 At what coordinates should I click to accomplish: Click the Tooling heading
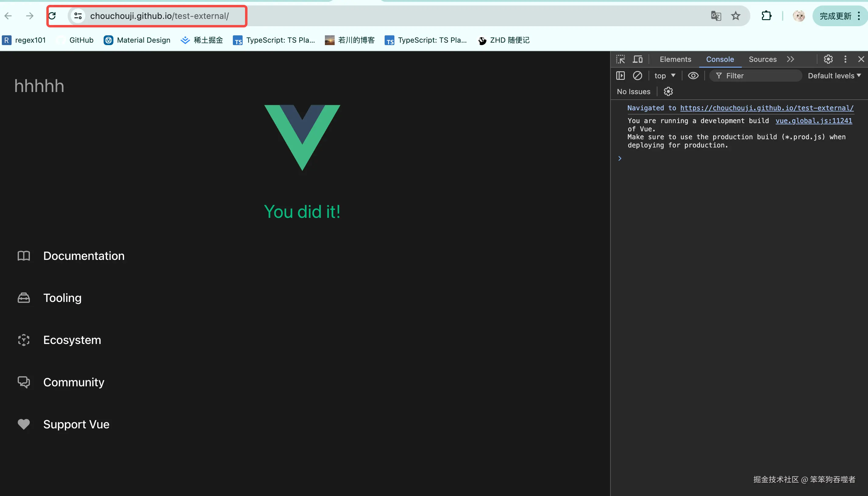[x=62, y=298]
